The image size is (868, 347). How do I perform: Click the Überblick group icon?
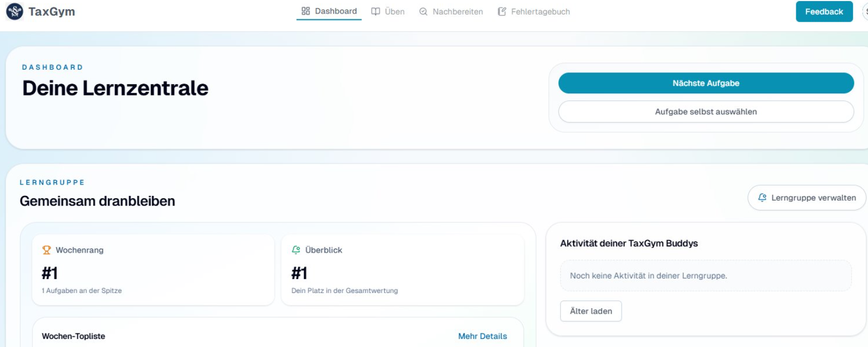pyautogui.click(x=296, y=250)
